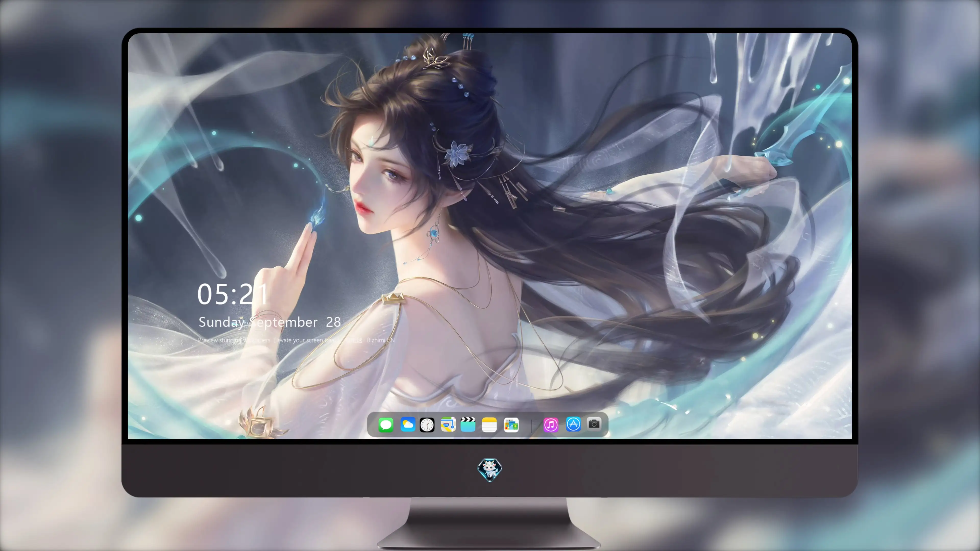Open the Weather app in the dock
The image size is (980, 551).
[408, 424]
